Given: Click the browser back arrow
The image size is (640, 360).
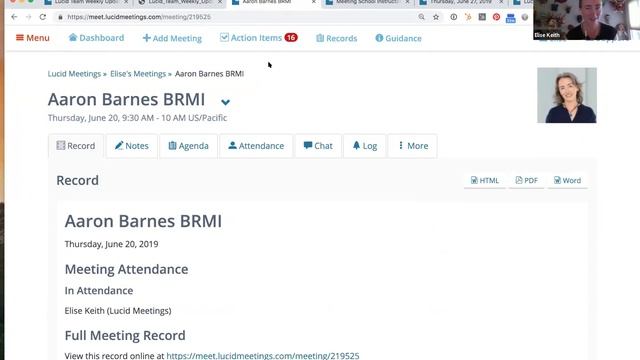Looking at the screenshot, I should tap(14, 17).
